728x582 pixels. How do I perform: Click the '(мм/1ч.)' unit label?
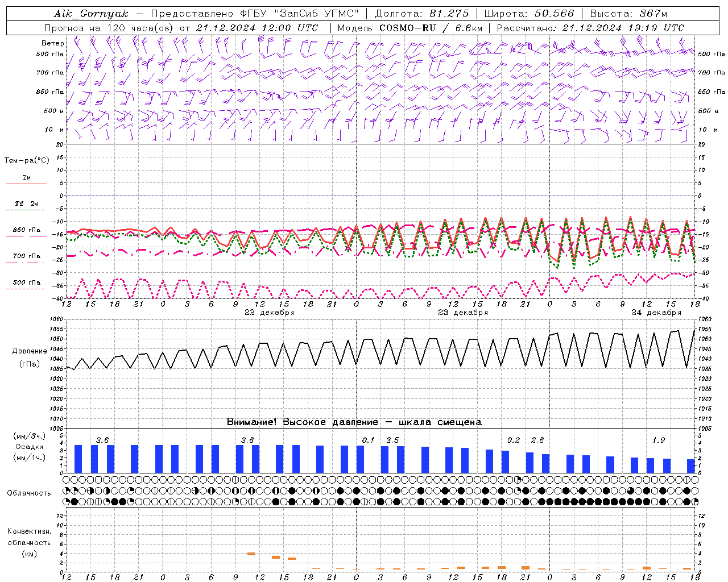tap(29, 458)
